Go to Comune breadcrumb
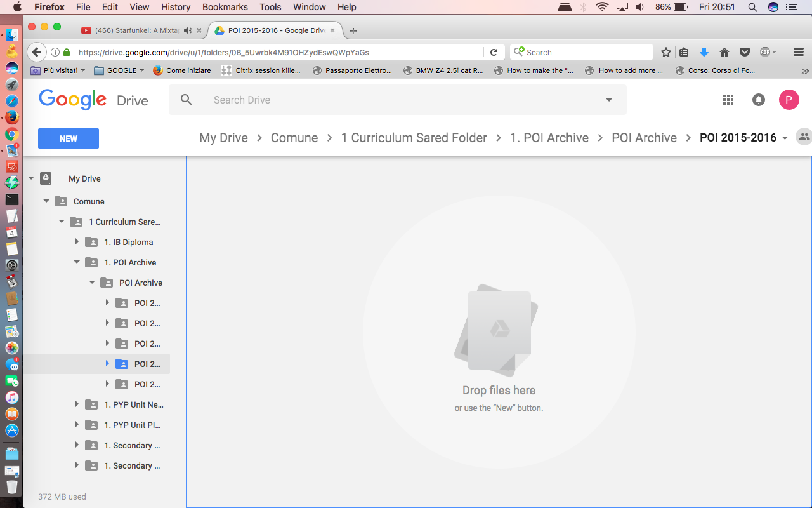 [294, 138]
